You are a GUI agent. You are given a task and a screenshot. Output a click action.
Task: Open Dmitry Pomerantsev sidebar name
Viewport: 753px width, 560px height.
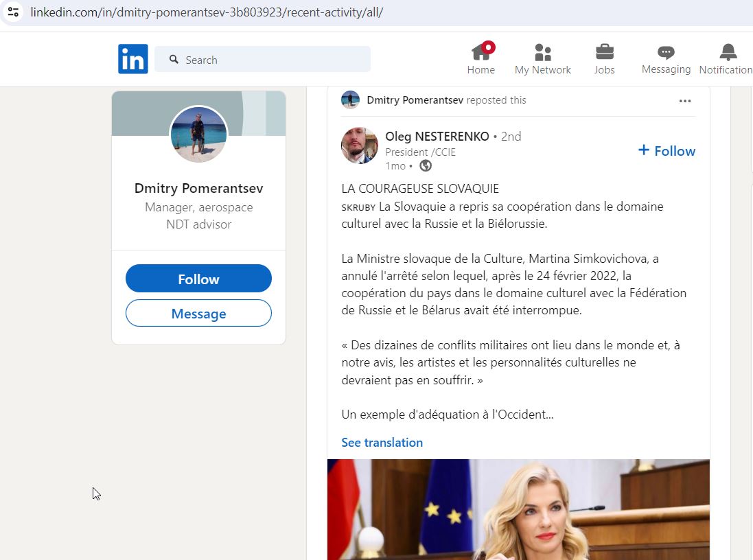click(199, 188)
